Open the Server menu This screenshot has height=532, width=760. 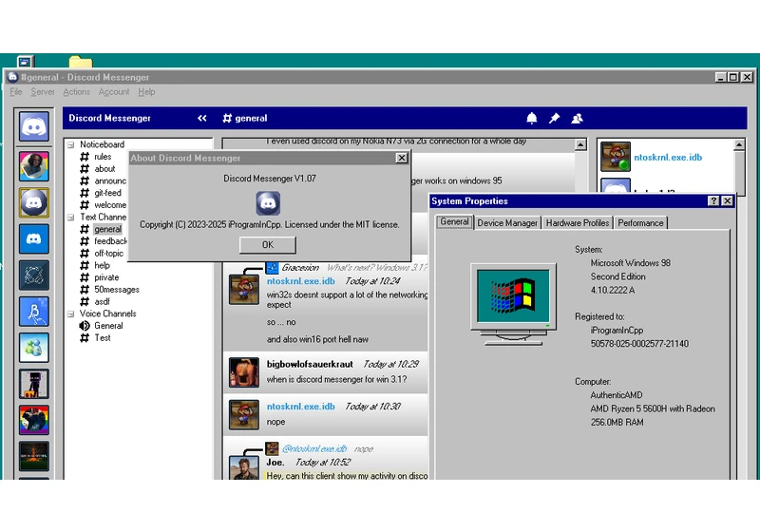43,92
